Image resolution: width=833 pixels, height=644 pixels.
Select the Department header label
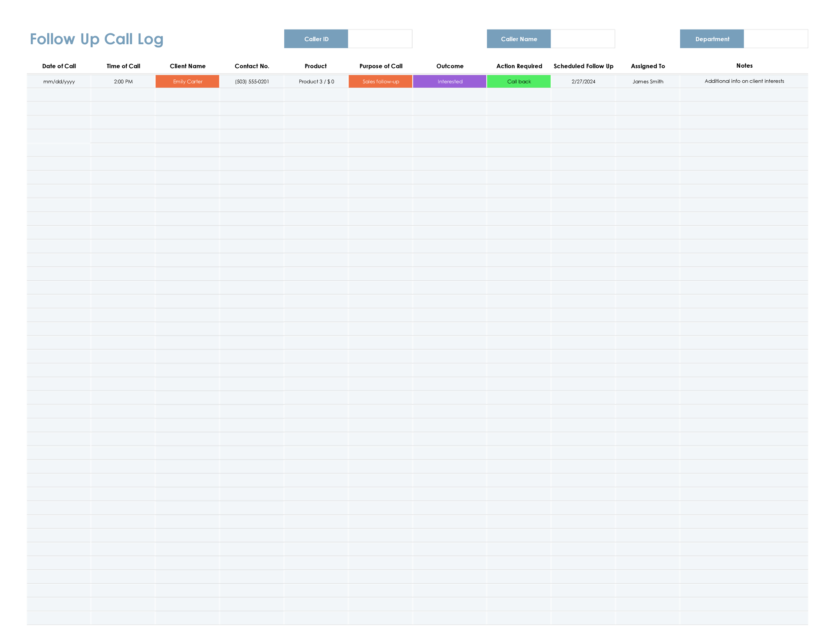(712, 39)
